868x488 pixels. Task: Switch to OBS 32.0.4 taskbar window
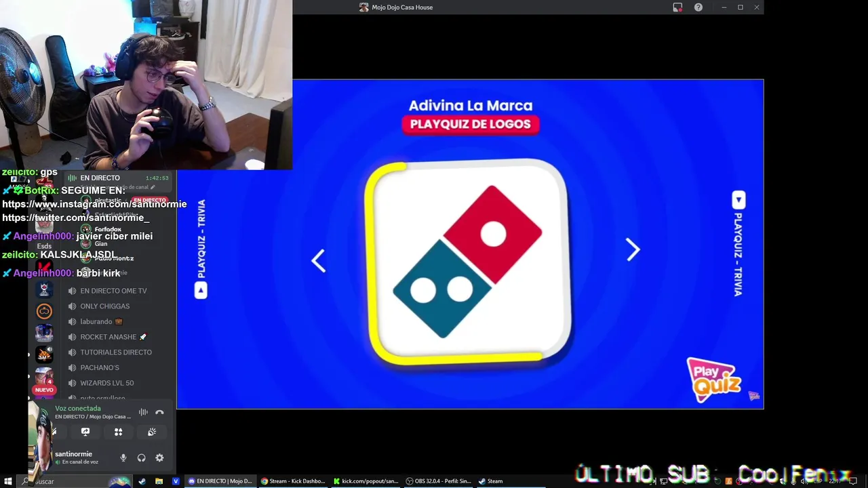pos(438,481)
